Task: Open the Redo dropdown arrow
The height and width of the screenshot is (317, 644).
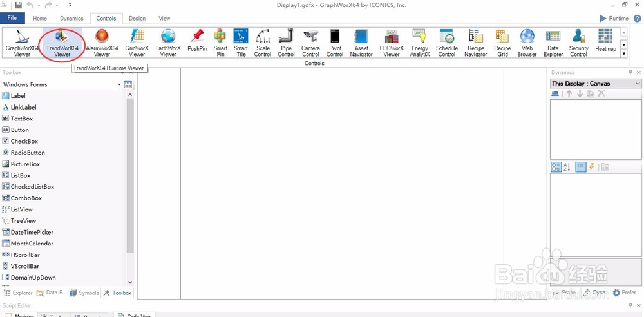Action: point(57,5)
